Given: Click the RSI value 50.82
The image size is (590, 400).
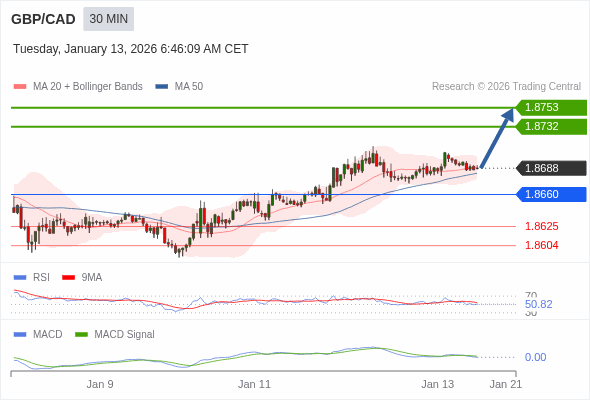Looking at the screenshot, I should [x=538, y=304].
